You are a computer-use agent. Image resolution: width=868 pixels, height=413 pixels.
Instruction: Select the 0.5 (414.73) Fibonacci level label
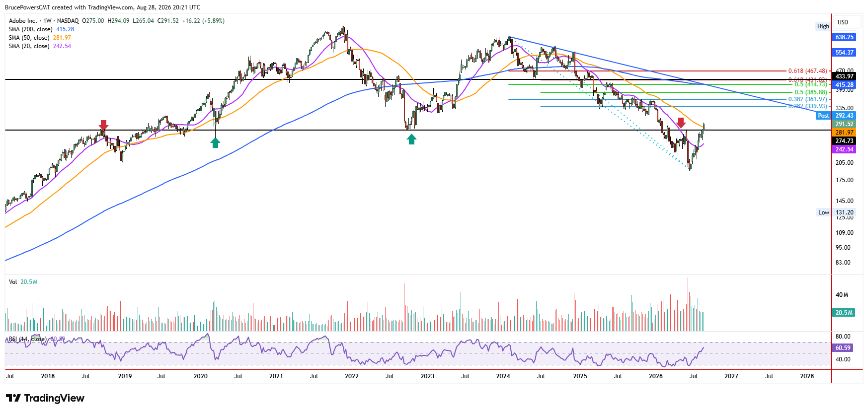click(811, 84)
